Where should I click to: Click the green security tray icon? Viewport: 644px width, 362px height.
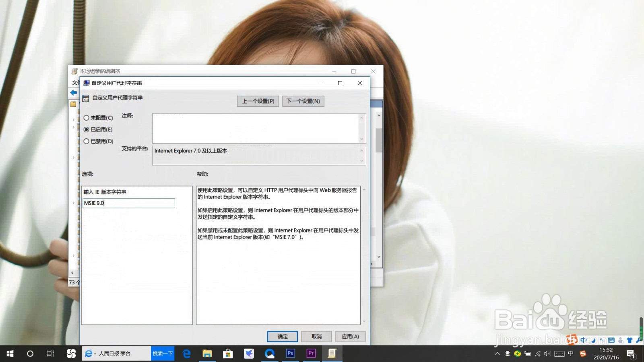[517, 354]
